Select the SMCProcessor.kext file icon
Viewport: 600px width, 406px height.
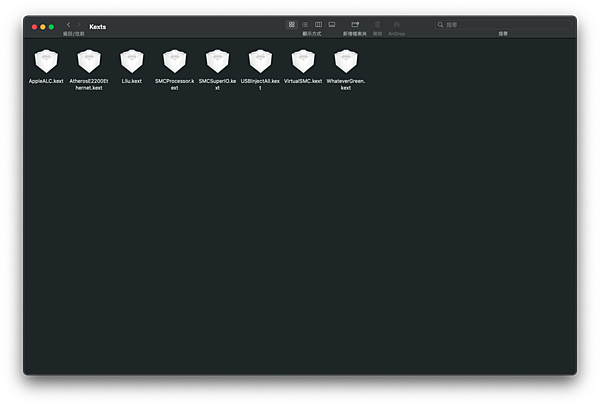pos(175,61)
